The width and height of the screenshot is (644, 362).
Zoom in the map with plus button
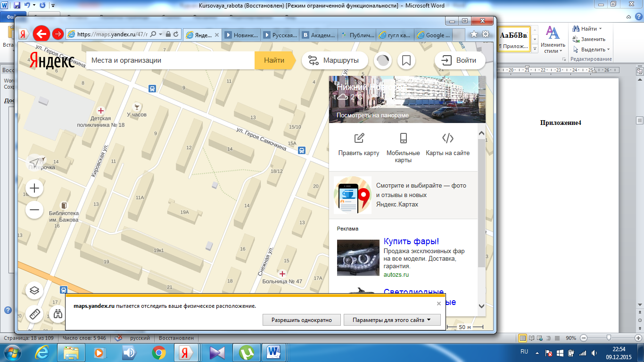click(34, 189)
